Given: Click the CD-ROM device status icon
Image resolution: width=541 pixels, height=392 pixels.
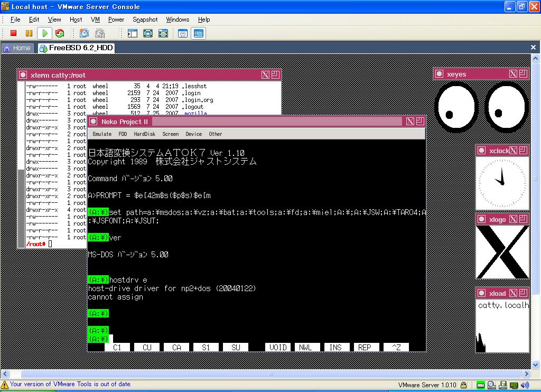Looking at the screenshot, I should point(492,385).
